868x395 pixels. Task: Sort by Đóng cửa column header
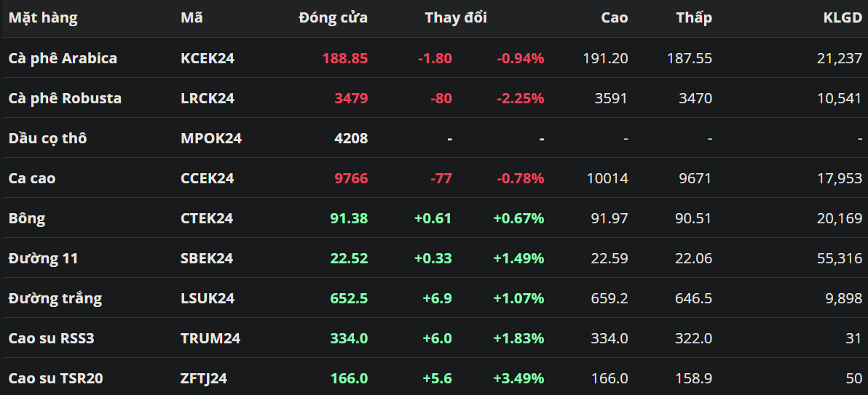(x=333, y=17)
